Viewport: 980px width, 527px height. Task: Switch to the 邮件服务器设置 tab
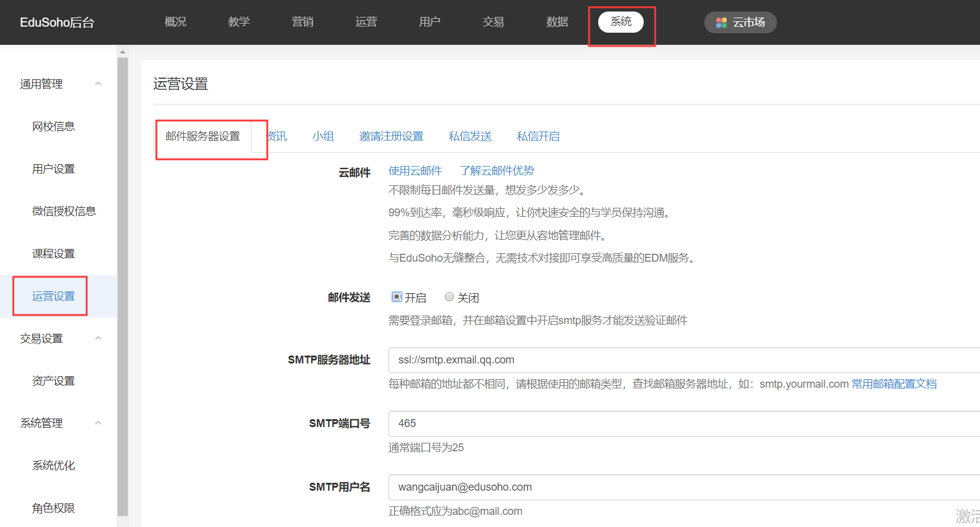coord(203,136)
